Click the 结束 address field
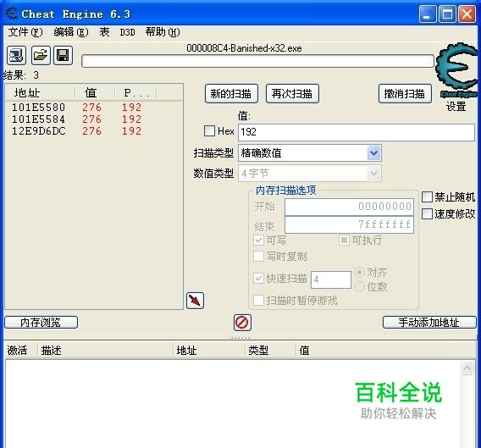Viewport: 481px width, 448px height. click(349, 225)
